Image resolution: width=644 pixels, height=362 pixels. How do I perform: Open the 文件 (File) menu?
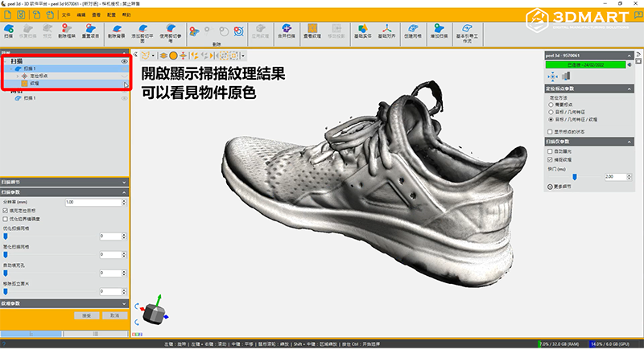pyautogui.click(x=67, y=14)
